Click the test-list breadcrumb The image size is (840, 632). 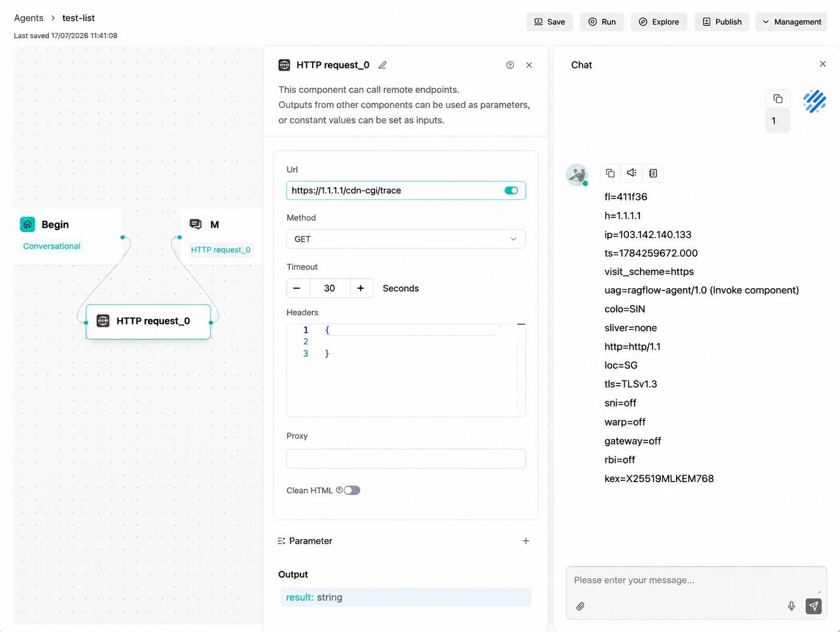tap(78, 18)
